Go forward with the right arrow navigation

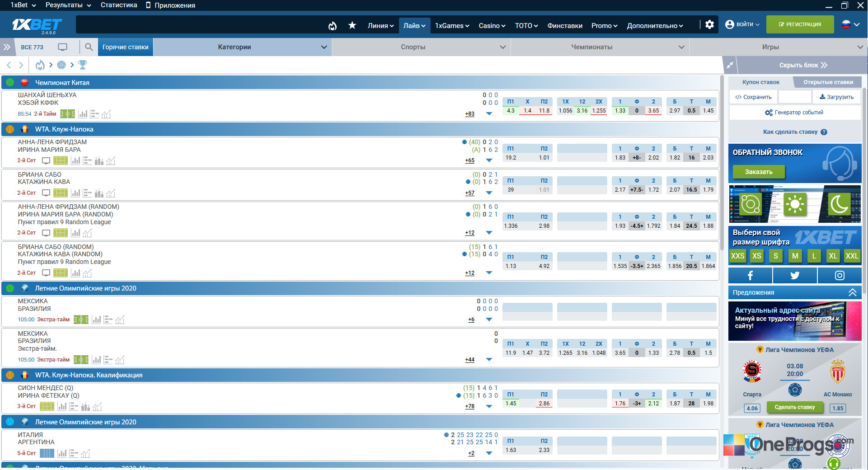click(21, 65)
